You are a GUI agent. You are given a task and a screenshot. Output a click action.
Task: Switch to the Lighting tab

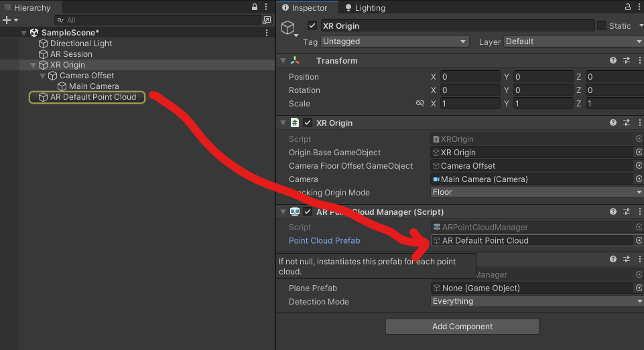[x=365, y=8]
